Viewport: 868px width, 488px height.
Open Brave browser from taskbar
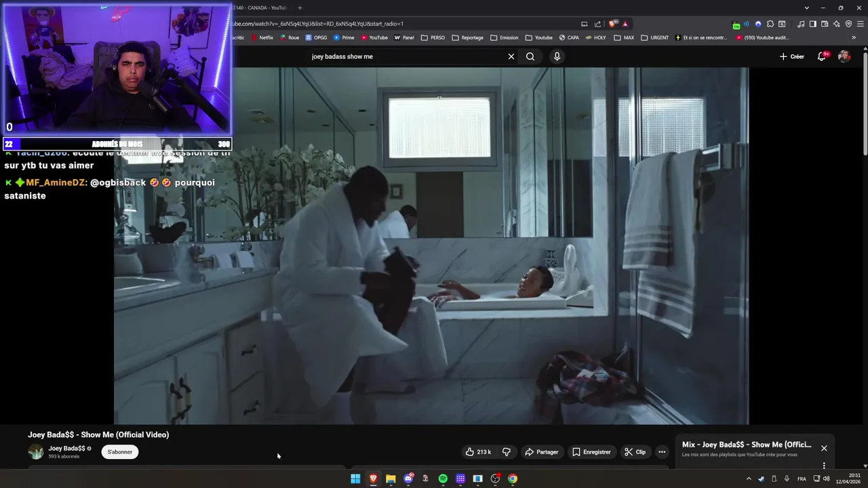point(373,479)
